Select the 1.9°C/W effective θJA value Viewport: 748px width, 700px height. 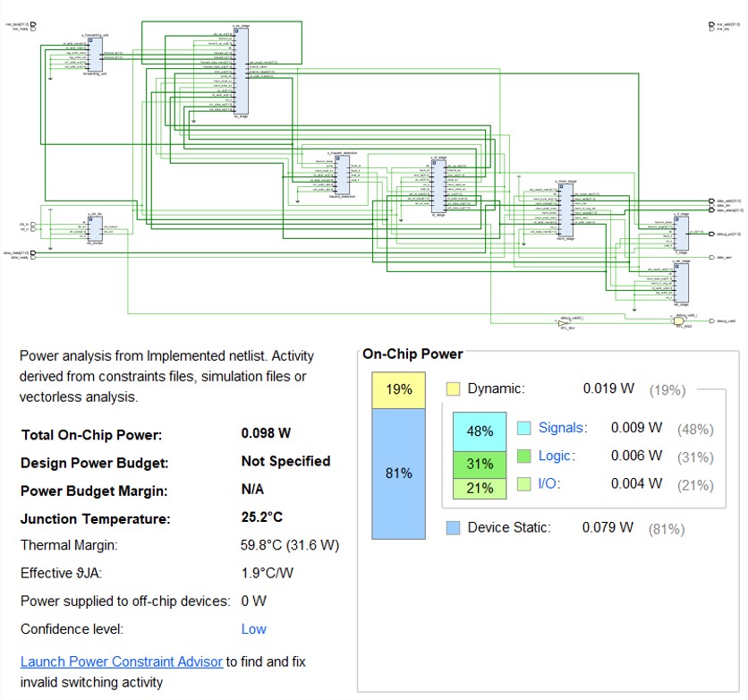pos(268,573)
